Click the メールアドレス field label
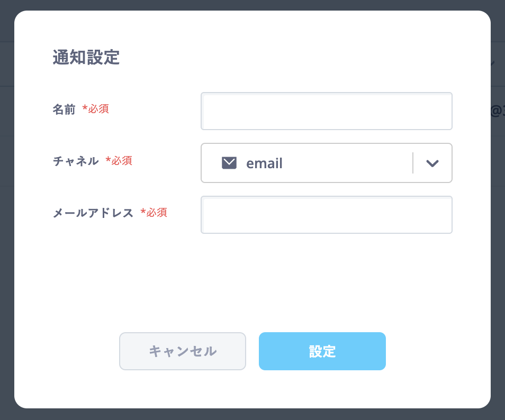 click(x=93, y=213)
